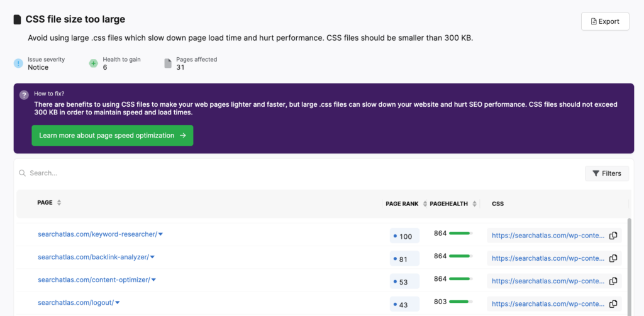Copy CSS URL for content-optimizer row
The width and height of the screenshot is (644, 316).
pos(613,281)
